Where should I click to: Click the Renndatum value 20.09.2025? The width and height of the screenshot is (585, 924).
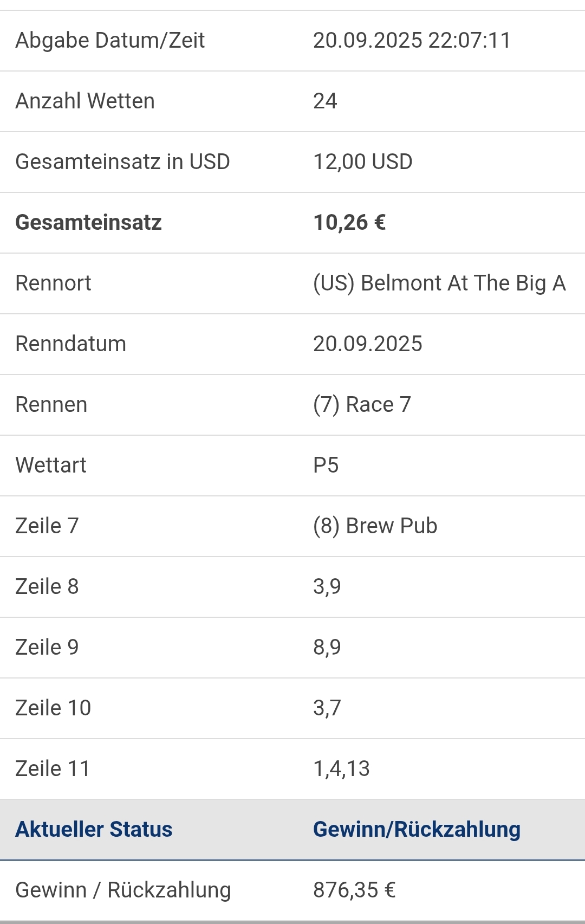(368, 344)
